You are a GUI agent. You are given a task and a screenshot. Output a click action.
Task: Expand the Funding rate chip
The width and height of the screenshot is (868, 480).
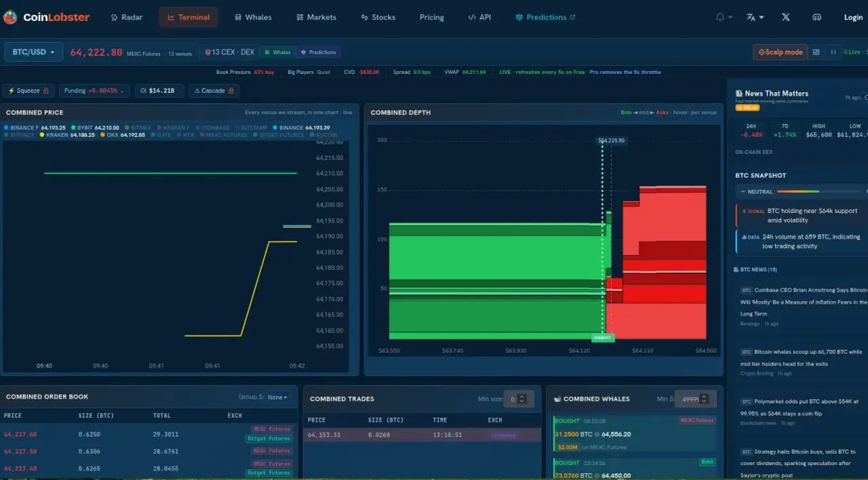94,91
